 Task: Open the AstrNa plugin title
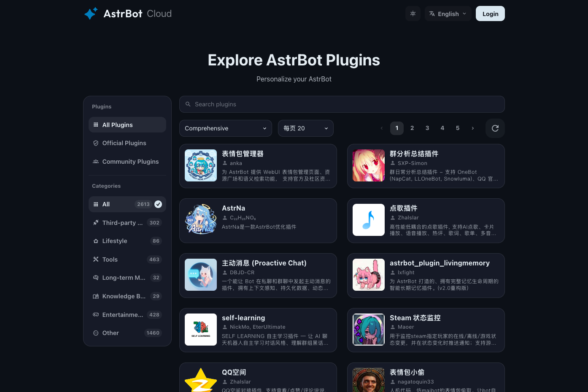[234, 208]
